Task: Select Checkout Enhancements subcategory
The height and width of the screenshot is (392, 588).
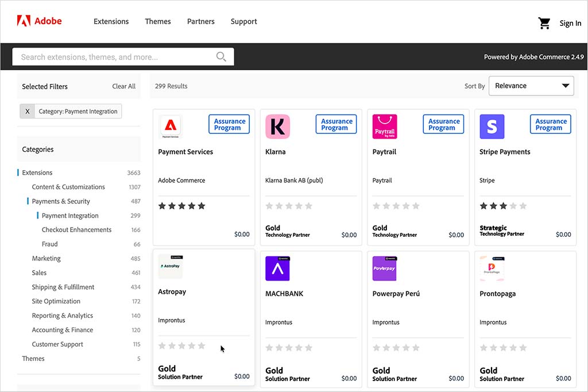Action: pyautogui.click(x=76, y=230)
